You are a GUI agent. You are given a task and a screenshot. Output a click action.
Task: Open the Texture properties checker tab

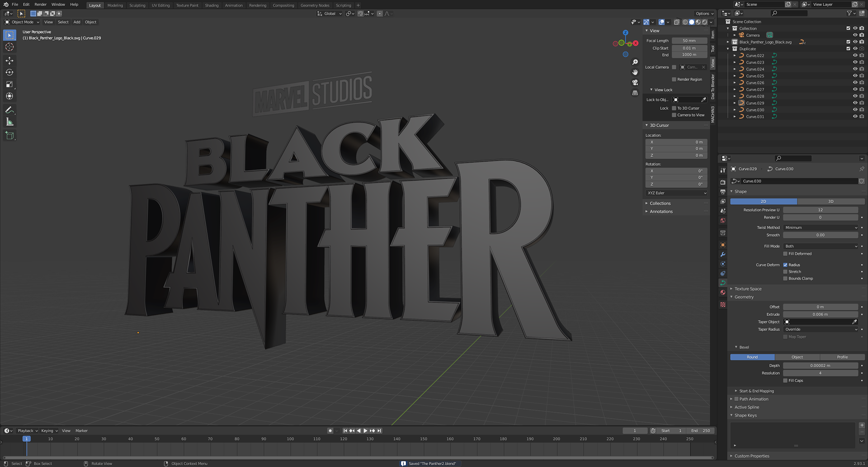(x=723, y=304)
